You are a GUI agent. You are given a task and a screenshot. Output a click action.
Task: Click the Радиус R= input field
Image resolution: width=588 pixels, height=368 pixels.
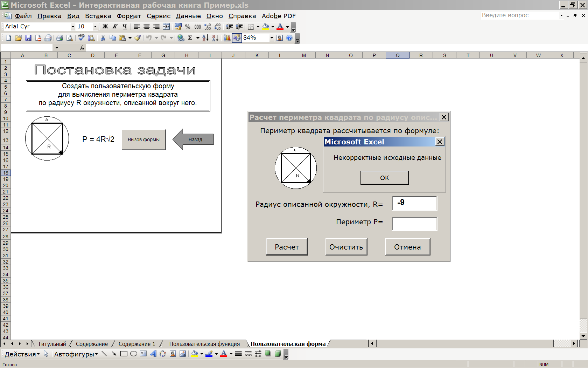click(x=414, y=203)
